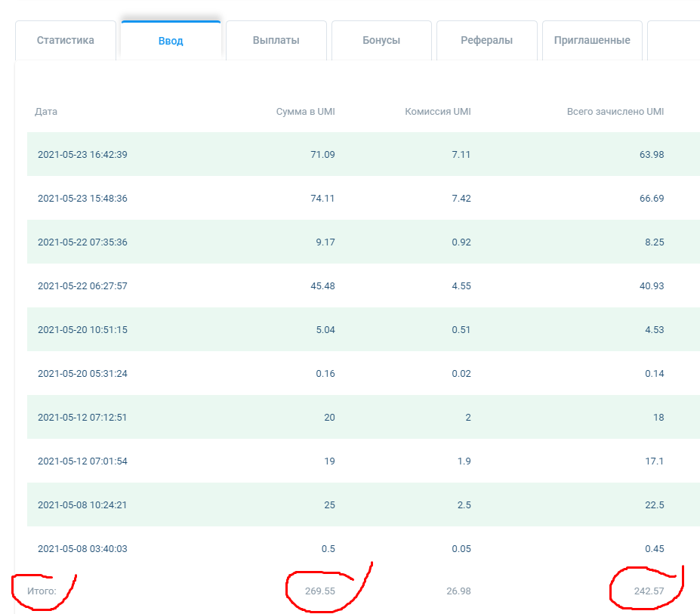Click the partially visible tab after Приглашенные
700x614 pixels.
click(674, 40)
